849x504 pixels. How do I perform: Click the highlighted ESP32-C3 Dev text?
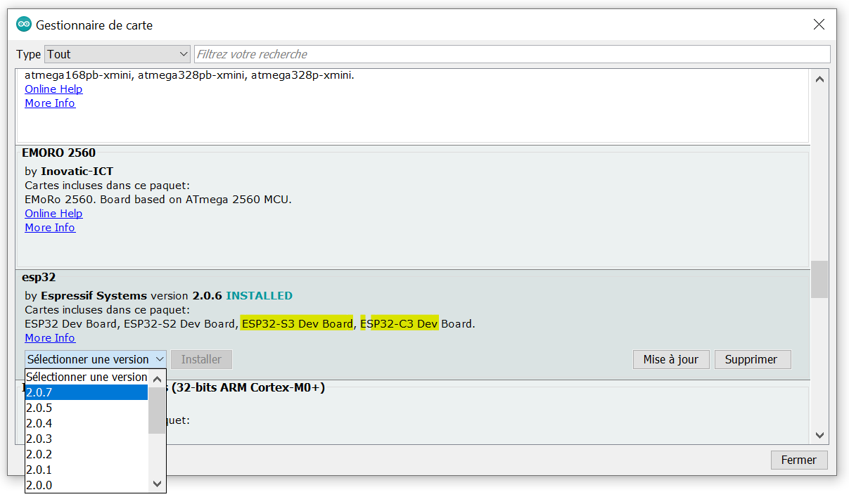[400, 324]
